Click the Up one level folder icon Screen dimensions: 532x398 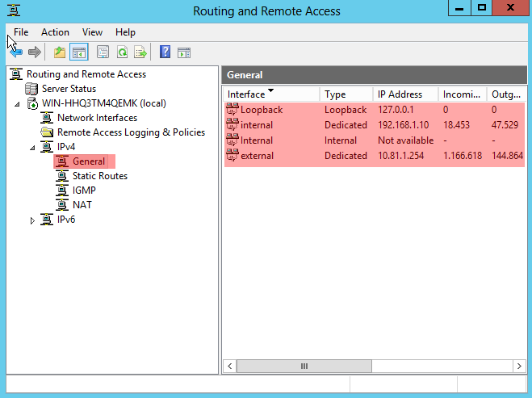click(59, 52)
